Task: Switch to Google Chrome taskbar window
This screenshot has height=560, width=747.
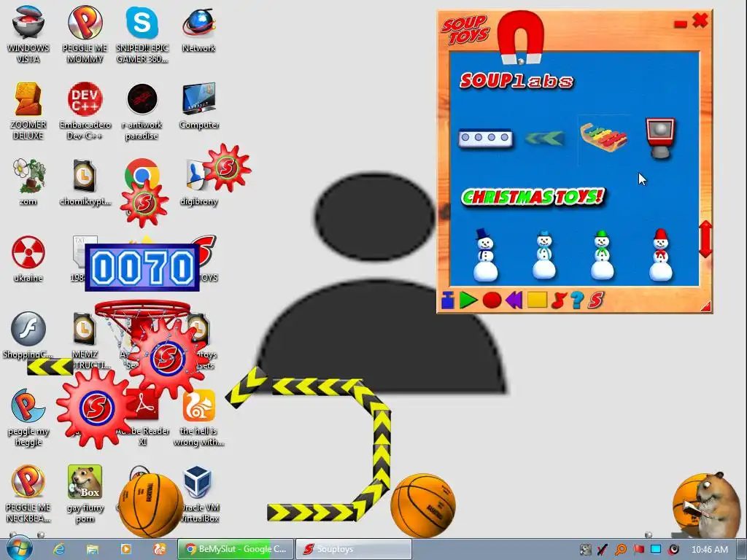Action: pyautogui.click(x=236, y=549)
